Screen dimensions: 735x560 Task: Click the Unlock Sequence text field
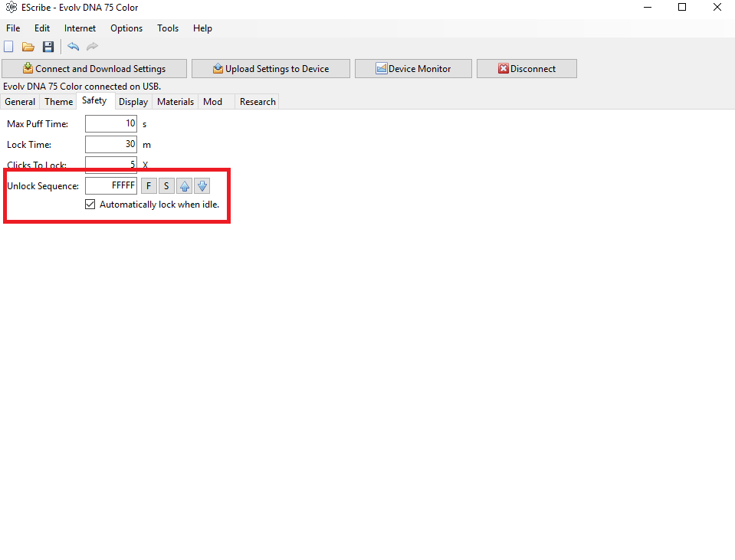tap(111, 185)
